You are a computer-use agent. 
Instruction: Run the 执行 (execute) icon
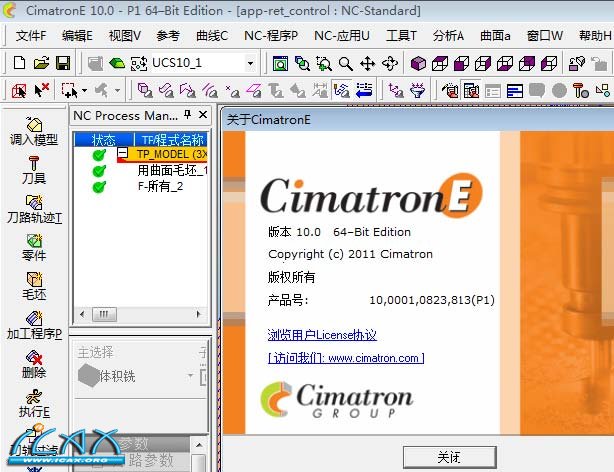[x=33, y=396]
